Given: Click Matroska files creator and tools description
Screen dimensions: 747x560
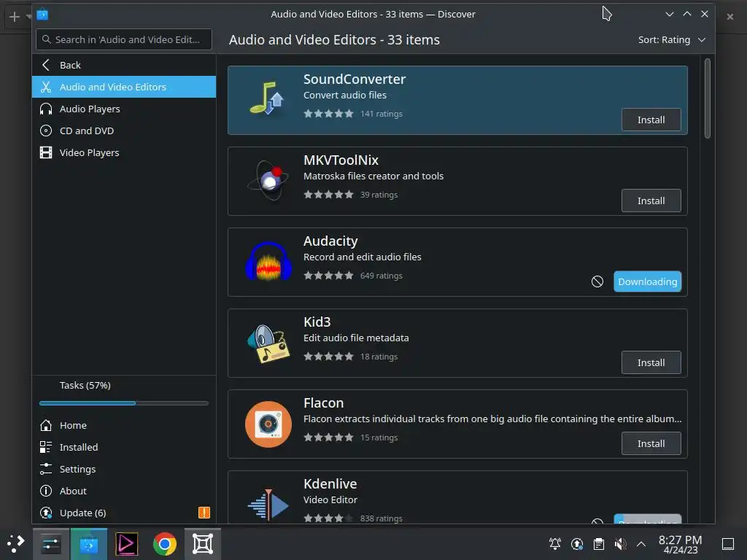Looking at the screenshot, I should [373, 176].
